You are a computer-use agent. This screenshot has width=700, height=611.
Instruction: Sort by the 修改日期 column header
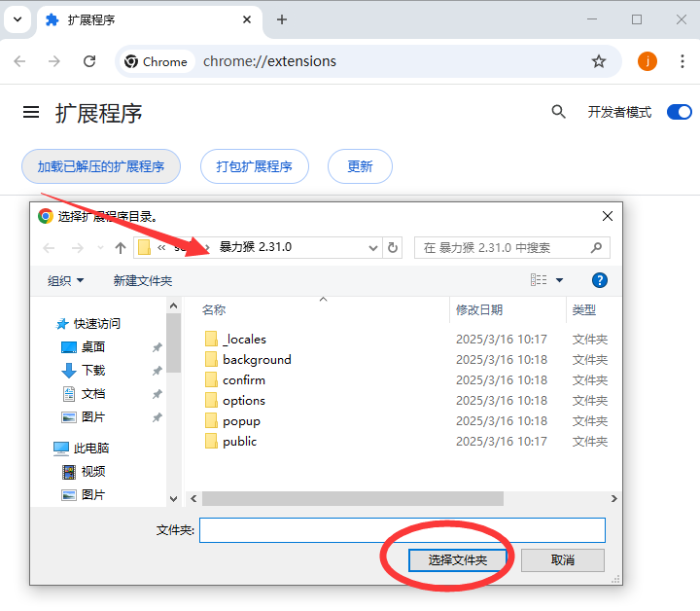pos(479,309)
